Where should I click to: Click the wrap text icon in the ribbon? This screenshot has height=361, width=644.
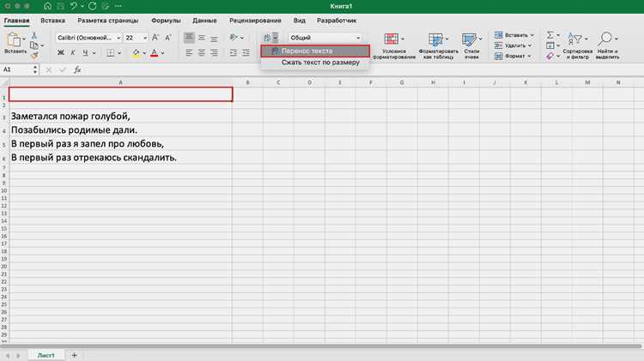pyautogui.click(x=267, y=38)
